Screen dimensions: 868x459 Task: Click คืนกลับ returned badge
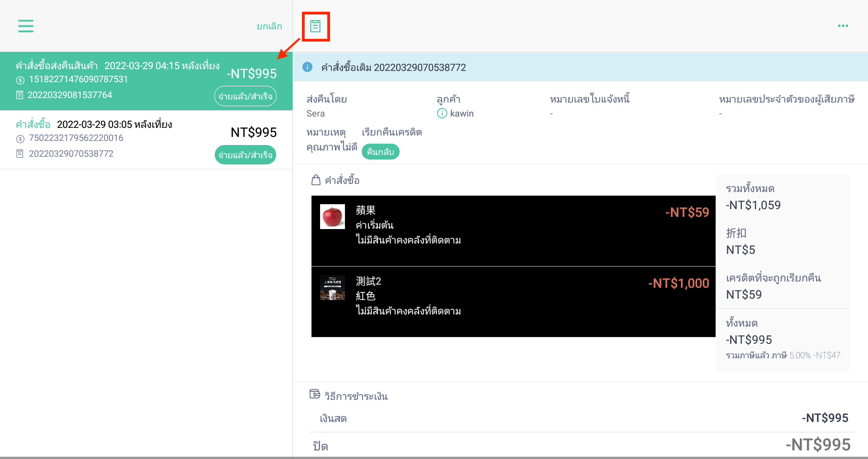[381, 152]
